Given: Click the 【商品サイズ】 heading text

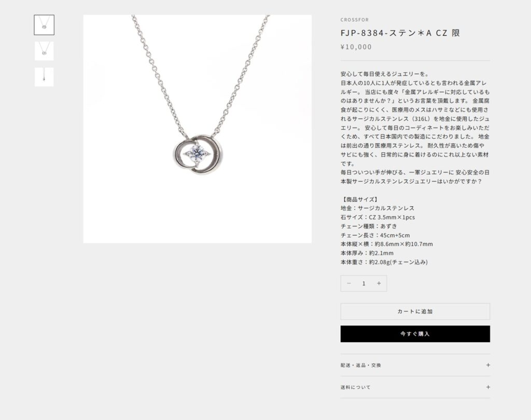Looking at the screenshot, I should pos(360,199).
